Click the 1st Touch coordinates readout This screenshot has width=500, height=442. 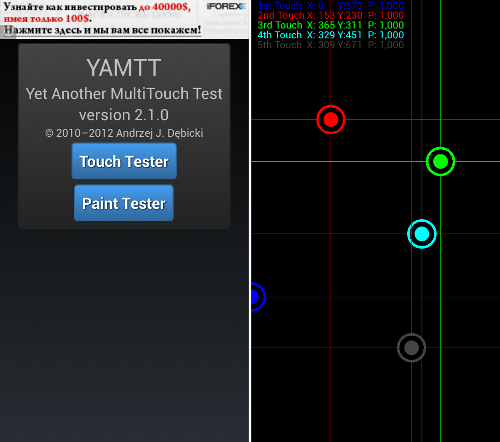pyautogui.click(x=331, y=5)
